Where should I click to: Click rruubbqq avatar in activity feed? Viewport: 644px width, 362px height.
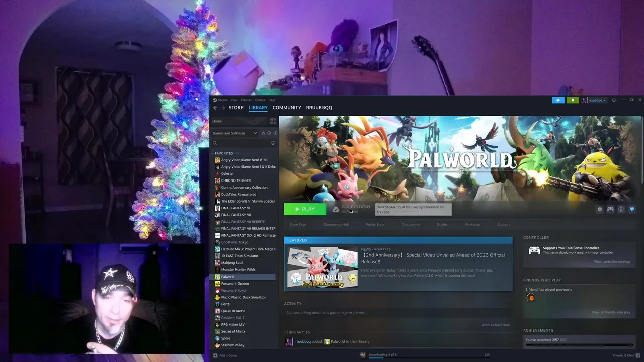pyautogui.click(x=289, y=342)
